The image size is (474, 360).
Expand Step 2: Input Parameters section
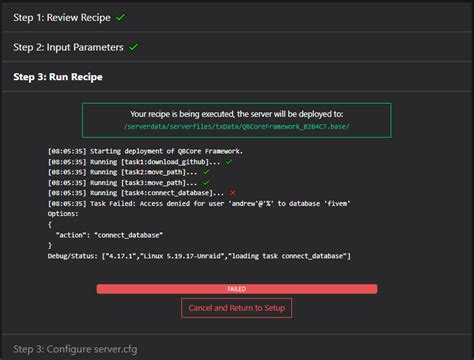237,47
